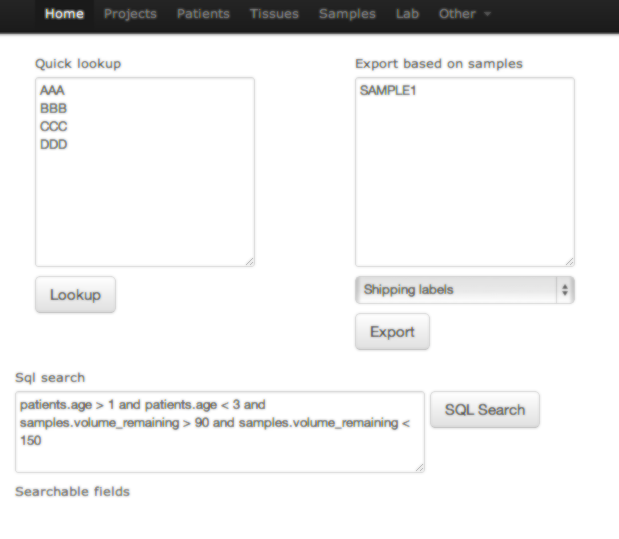The width and height of the screenshot is (619, 539).
Task: Open the Home tab
Action: 64,14
